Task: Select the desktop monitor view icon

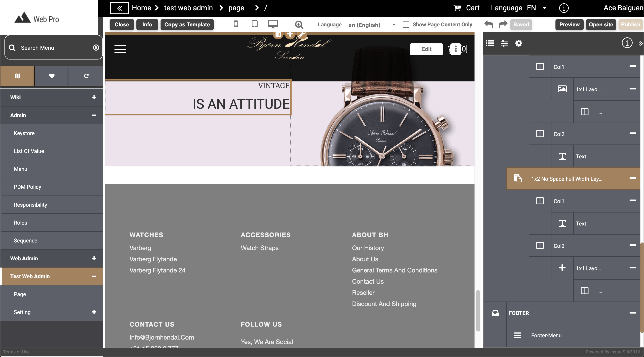Action: click(x=273, y=24)
